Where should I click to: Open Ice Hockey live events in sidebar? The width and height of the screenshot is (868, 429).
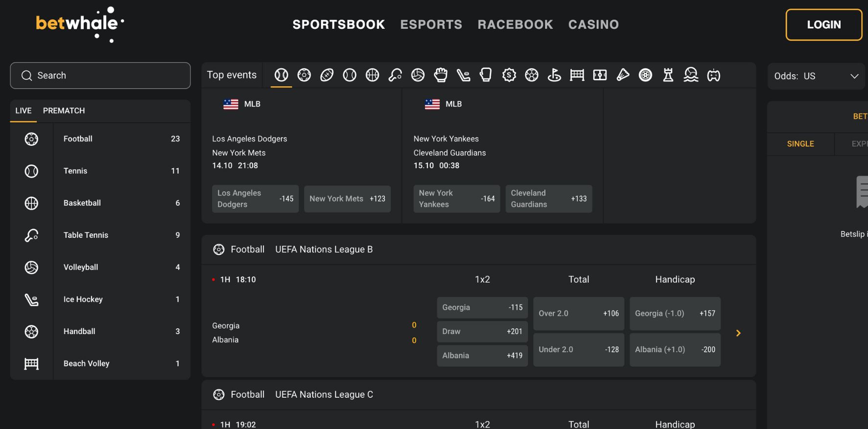pyautogui.click(x=100, y=299)
